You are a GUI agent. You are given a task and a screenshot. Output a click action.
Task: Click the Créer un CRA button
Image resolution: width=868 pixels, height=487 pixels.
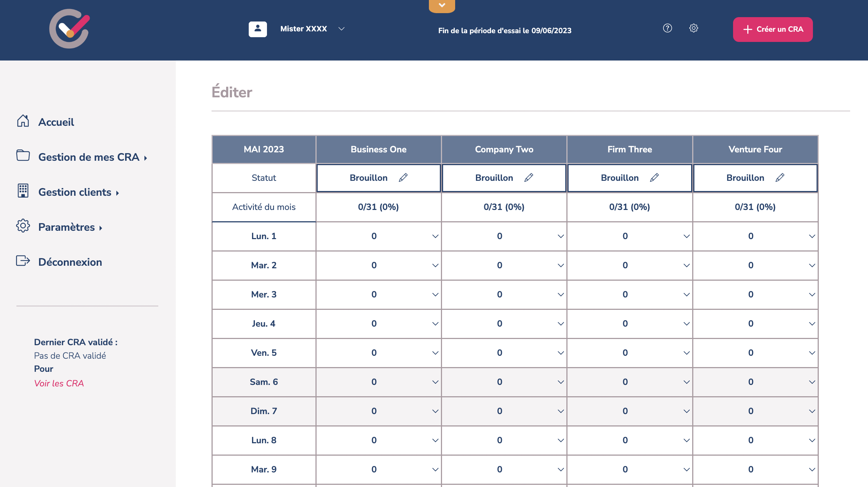click(772, 29)
